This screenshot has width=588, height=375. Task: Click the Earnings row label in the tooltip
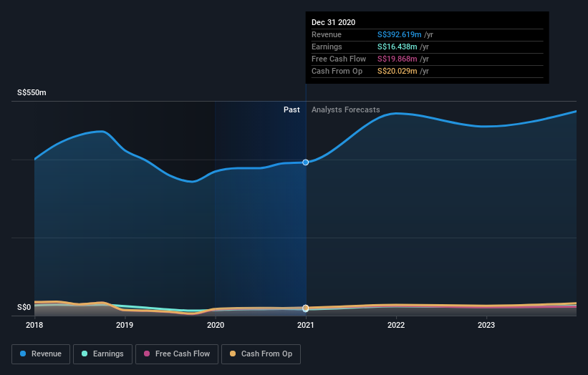(327, 47)
